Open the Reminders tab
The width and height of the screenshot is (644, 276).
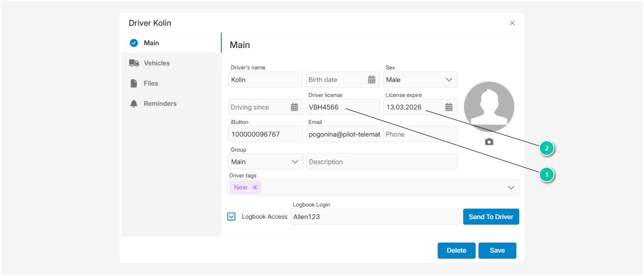click(x=160, y=104)
